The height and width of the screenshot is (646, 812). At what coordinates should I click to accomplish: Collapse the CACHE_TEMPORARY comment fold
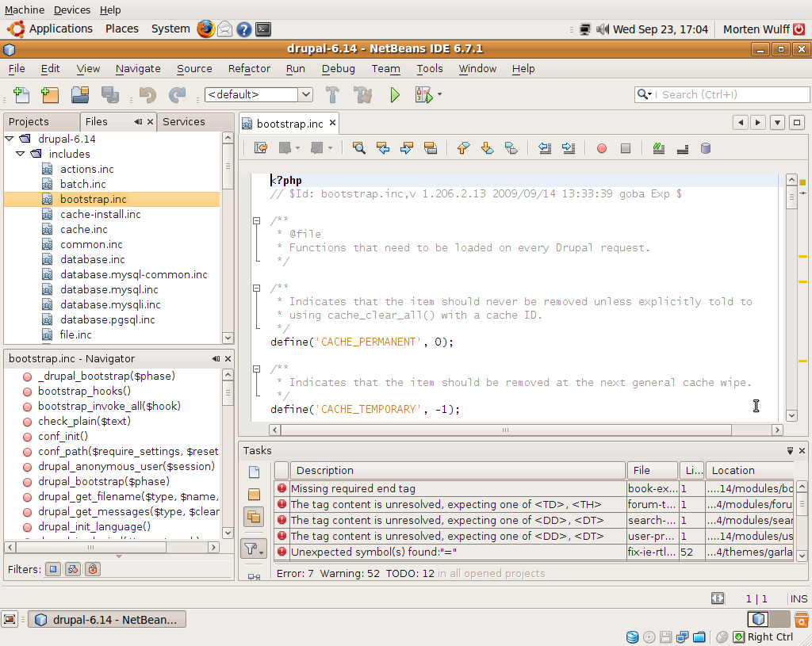(256, 369)
